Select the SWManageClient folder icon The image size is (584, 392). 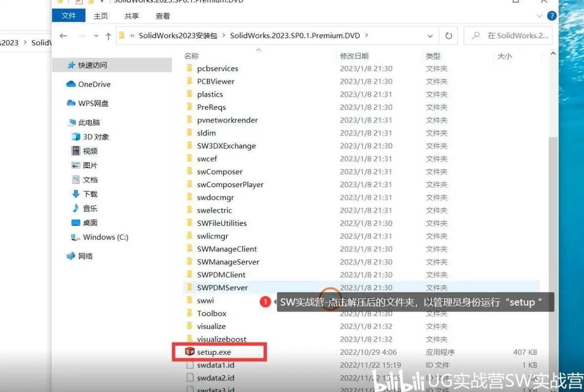189,248
